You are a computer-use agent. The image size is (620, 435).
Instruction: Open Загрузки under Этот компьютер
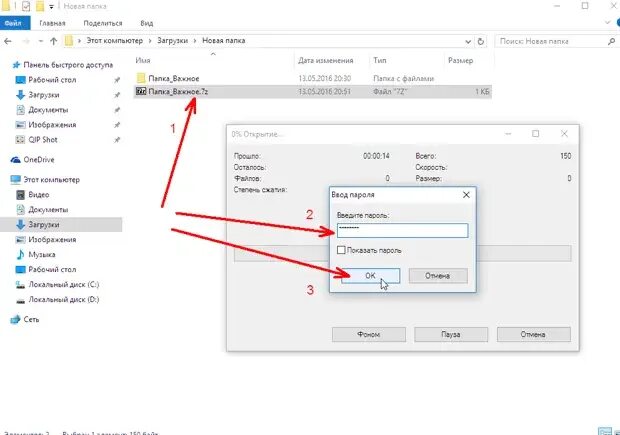[x=43, y=225]
